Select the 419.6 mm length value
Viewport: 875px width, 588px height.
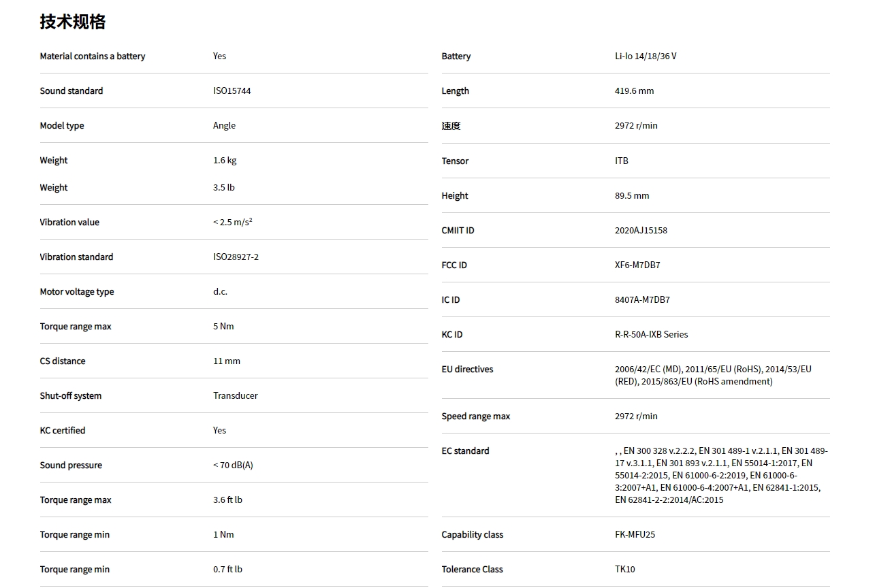(634, 91)
